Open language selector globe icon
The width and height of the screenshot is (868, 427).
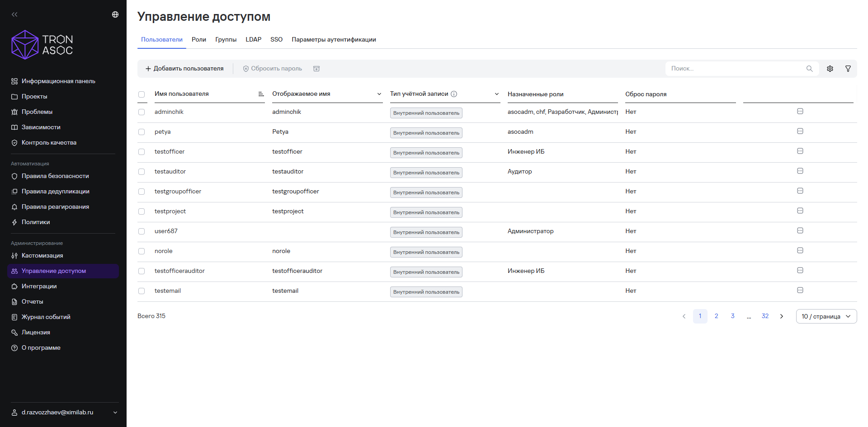[115, 14]
